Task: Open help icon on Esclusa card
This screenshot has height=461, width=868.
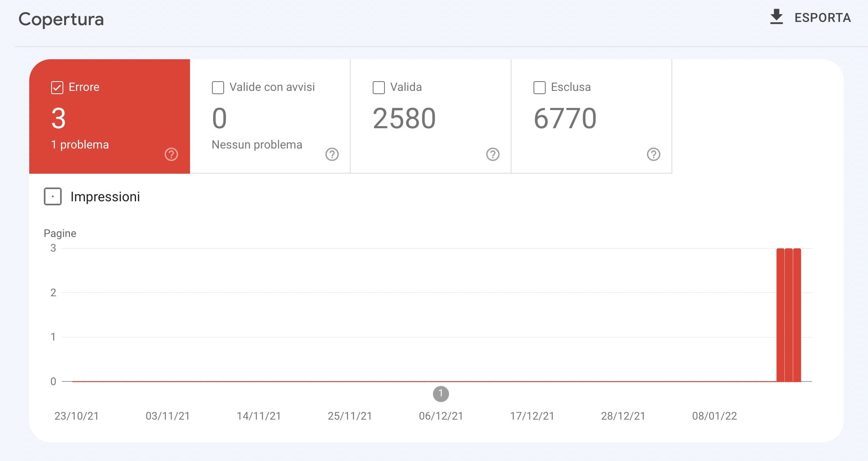Action: tap(654, 154)
